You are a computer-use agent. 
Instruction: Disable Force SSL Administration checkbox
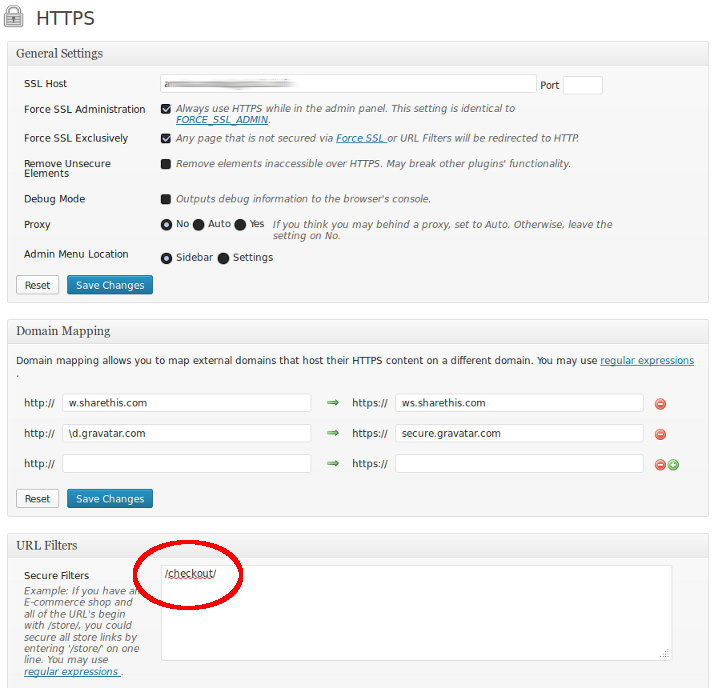166,109
